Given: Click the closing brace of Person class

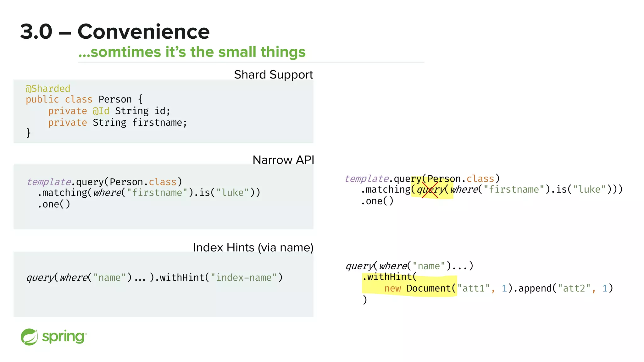Looking at the screenshot, I should (x=29, y=133).
